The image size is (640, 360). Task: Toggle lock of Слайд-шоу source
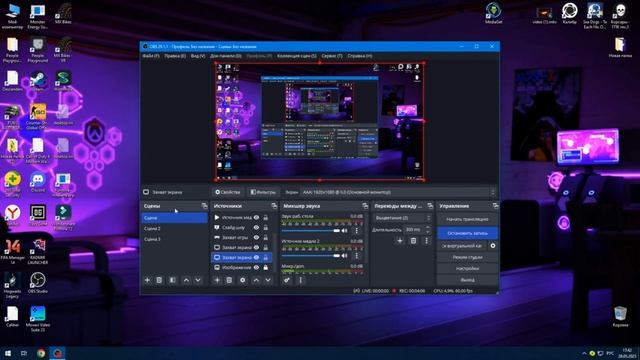tap(266, 227)
